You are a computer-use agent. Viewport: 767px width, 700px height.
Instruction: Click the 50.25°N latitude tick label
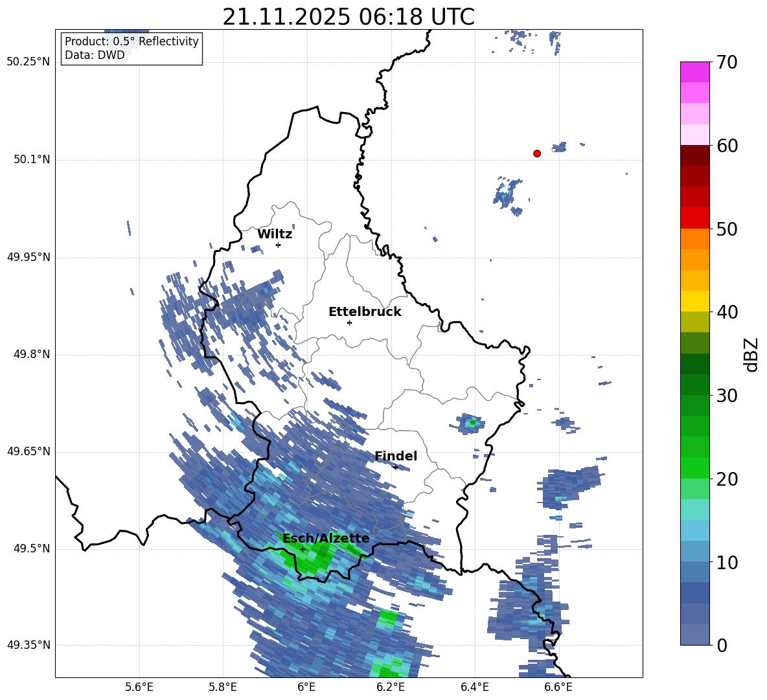29,62
